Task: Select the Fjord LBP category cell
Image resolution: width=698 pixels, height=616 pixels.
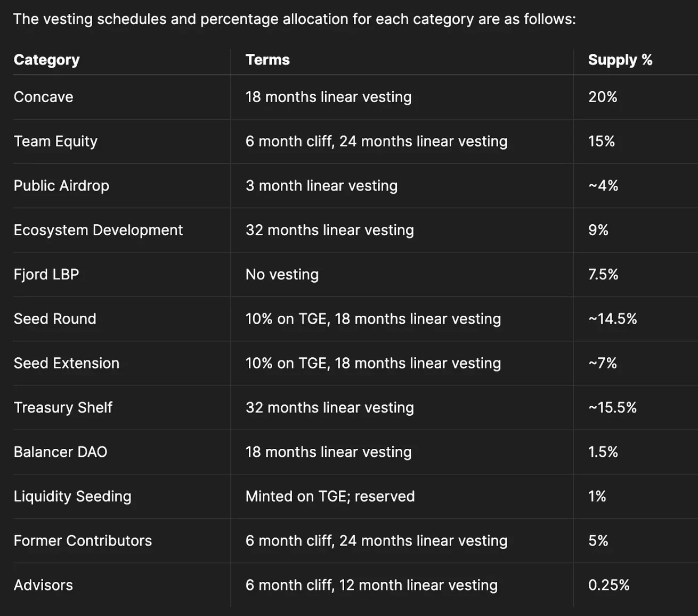Action: pyautogui.click(x=46, y=274)
